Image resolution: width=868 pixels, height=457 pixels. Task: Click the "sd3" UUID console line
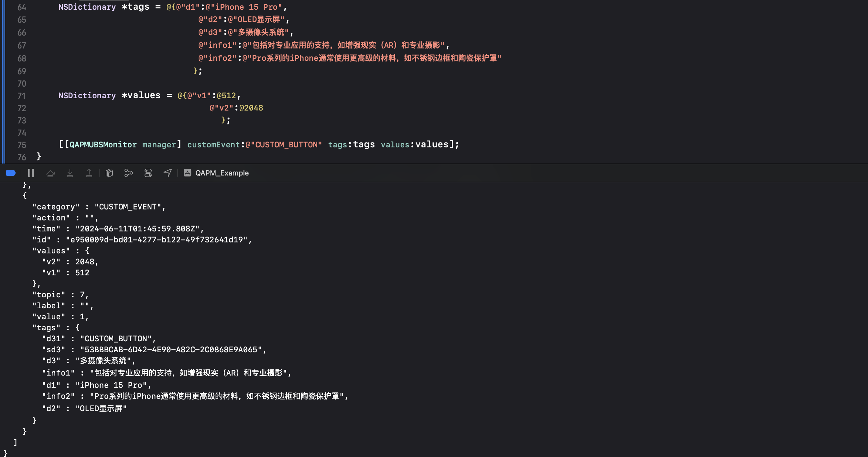coord(154,350)
